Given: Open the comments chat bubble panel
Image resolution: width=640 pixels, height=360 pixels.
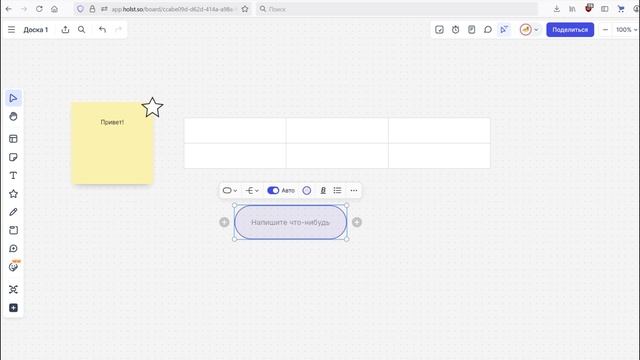Looking at the screenshot, I should pyautogui.click(x=488, y=29).
